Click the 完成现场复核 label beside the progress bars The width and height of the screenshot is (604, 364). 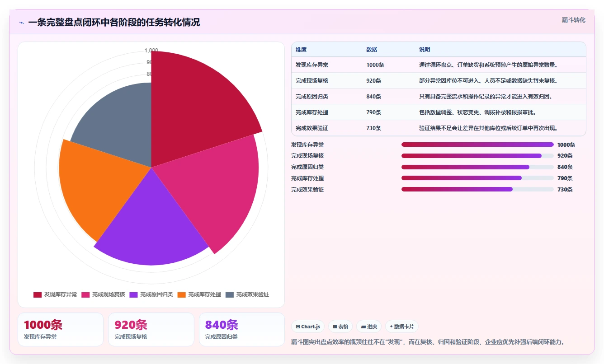307,156
